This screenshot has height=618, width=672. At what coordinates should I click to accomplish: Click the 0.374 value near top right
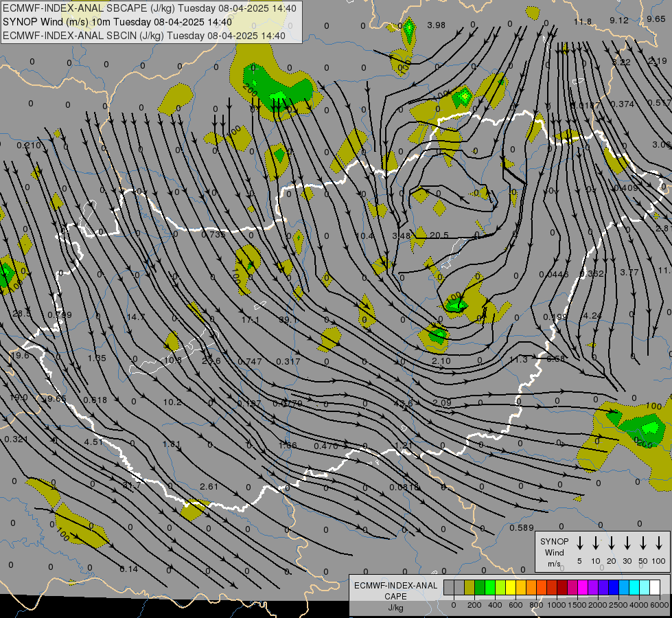coord(623,104)
